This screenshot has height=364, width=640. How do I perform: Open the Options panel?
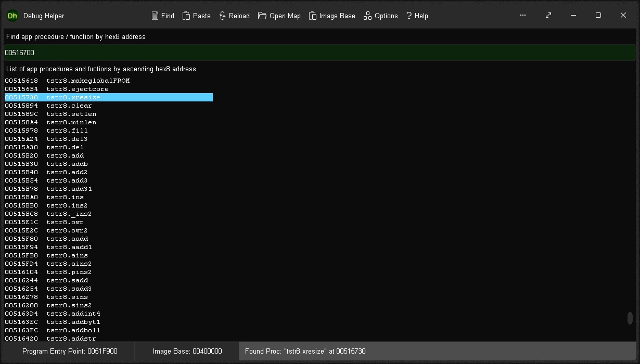380,16
